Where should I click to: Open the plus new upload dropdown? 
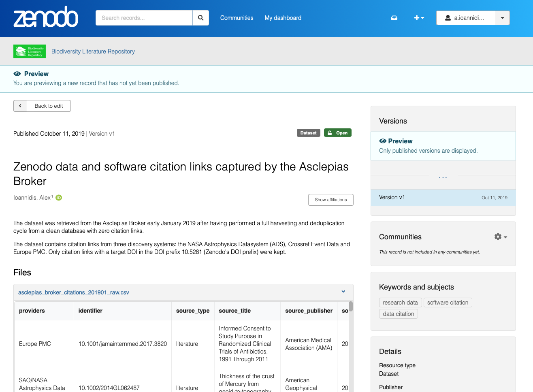point(419,18)
